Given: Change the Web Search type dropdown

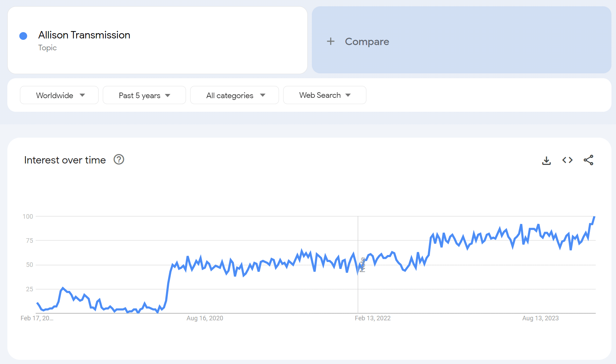Looking at the screenshot, I should 324,95.
